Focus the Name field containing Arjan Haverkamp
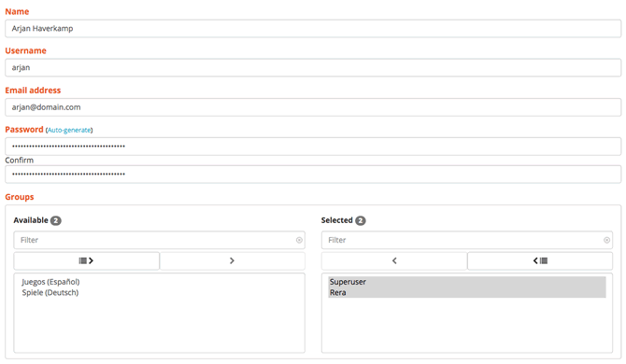The width and height of the screenshot is (626, 364). tap(313, 29)
